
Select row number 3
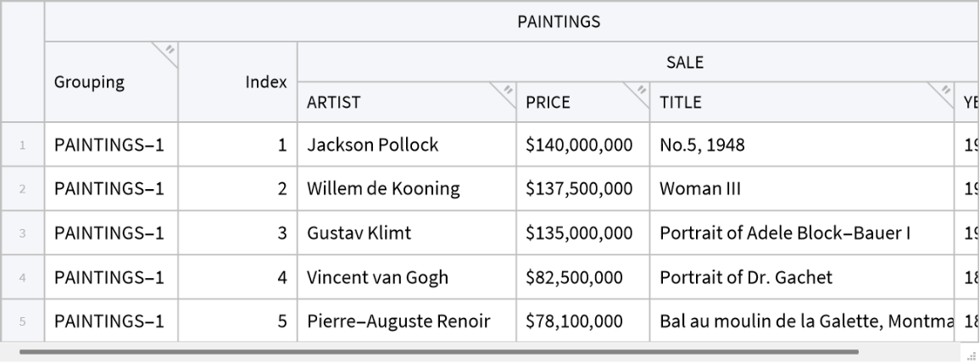point(22,233)
